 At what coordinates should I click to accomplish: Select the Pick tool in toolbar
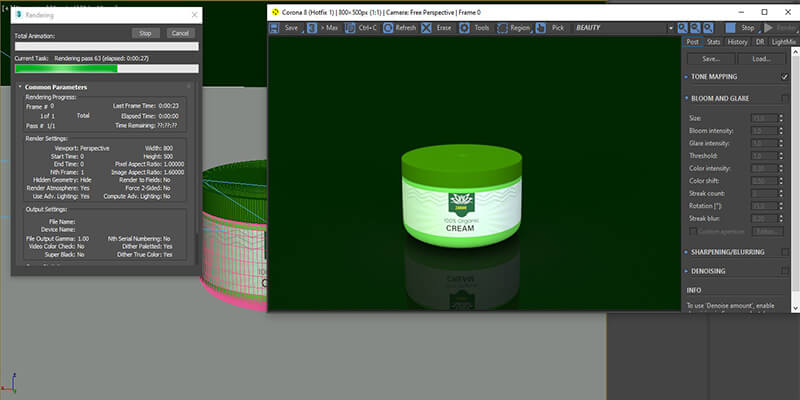[x=551, y=28]
